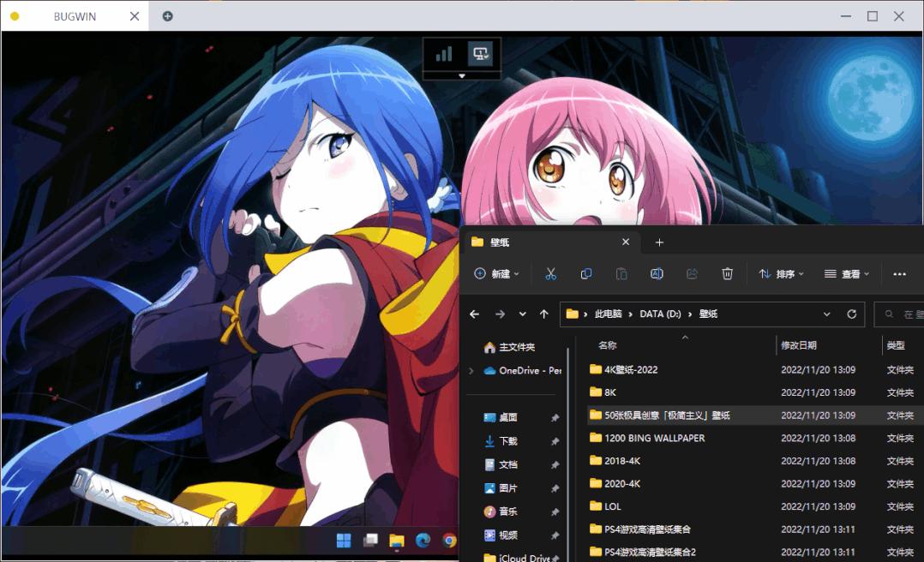Click the Paste icon in the toolbar
This screenshot has width=924, height=562.
(x=621, y=273)
